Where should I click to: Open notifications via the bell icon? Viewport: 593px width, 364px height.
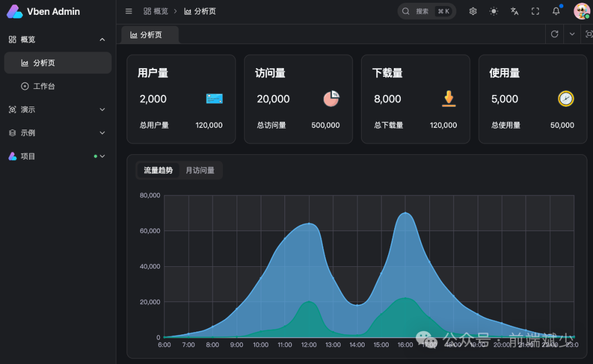[556, 11]
